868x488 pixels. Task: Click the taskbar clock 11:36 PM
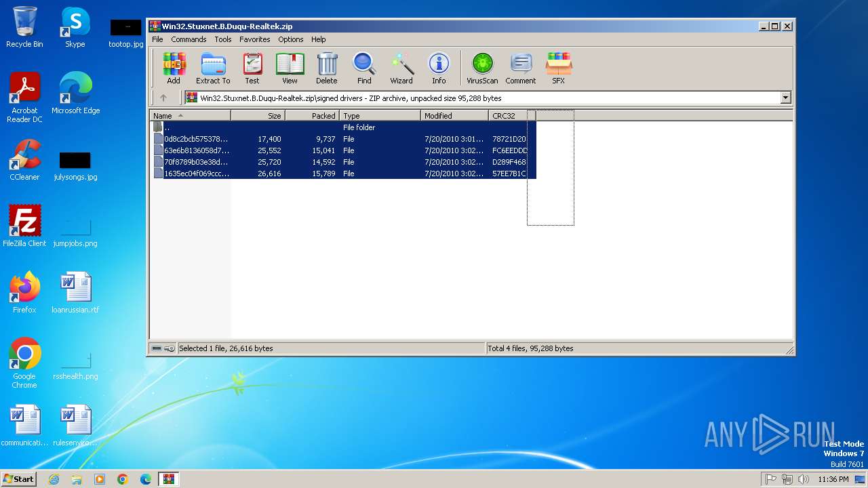tap(833, 479)
